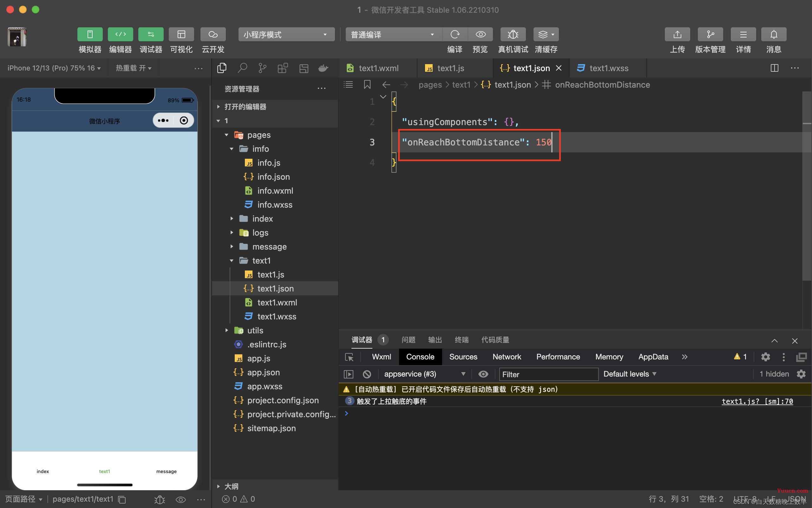This screenshot has width=812, height=508.
Task: Toggle the Visualization (可视化) panel button
Action: click(x=181, y=34)
